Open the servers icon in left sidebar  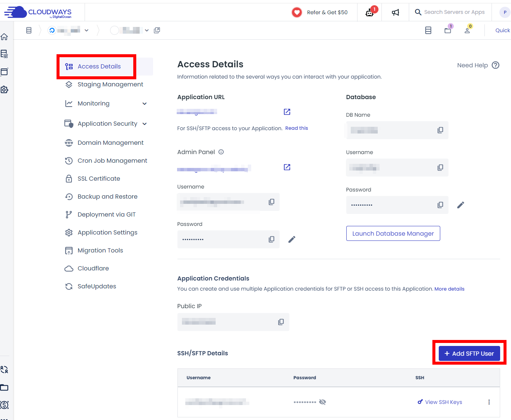(x=4, y=54)
